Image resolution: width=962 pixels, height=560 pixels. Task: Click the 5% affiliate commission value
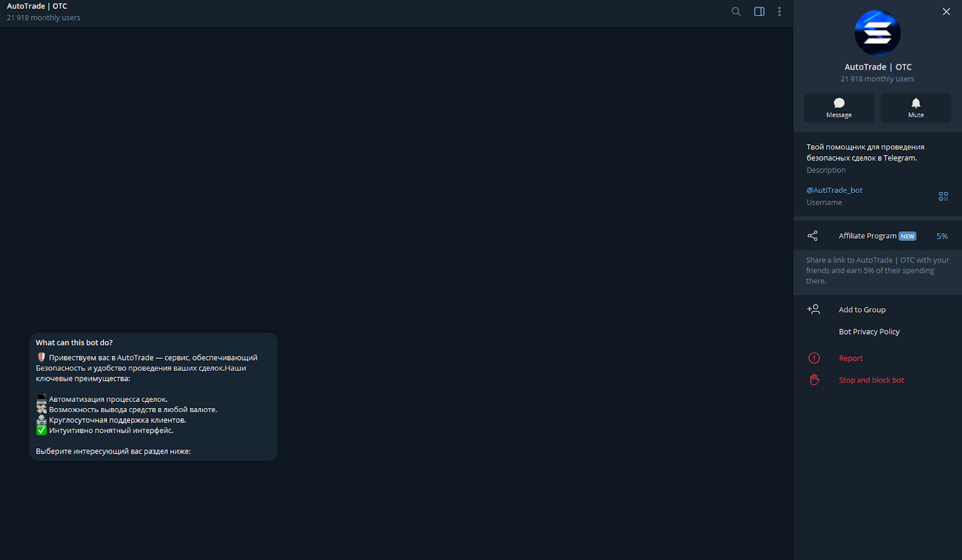coord(942,236)
